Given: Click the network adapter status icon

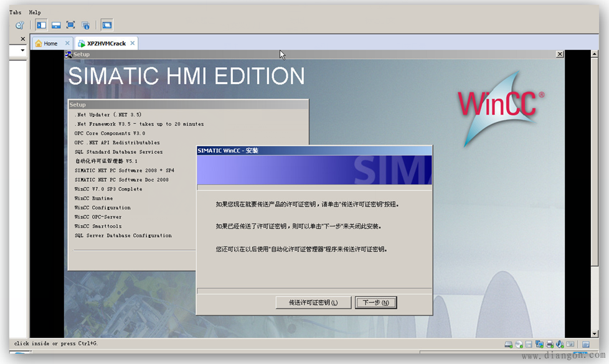Looking at the screenshot, I should pos(539,344).
